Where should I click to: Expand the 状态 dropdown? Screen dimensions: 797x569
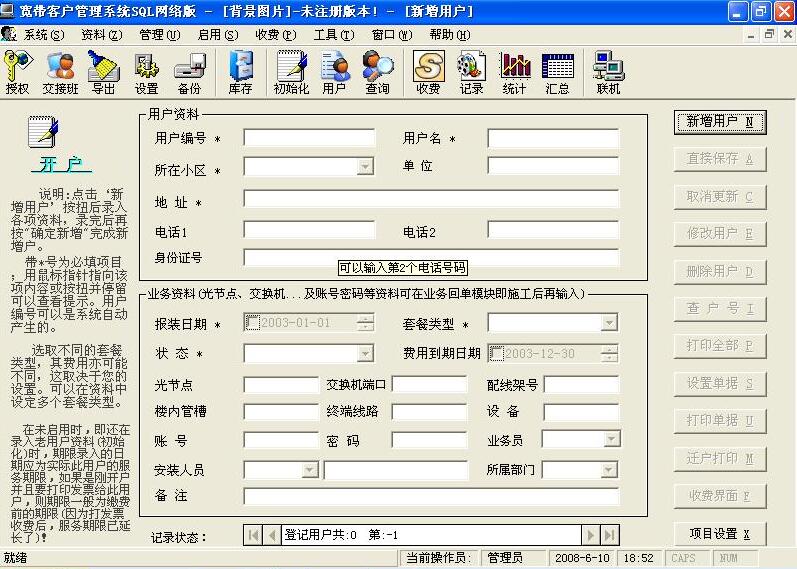(x=365, y=353)
